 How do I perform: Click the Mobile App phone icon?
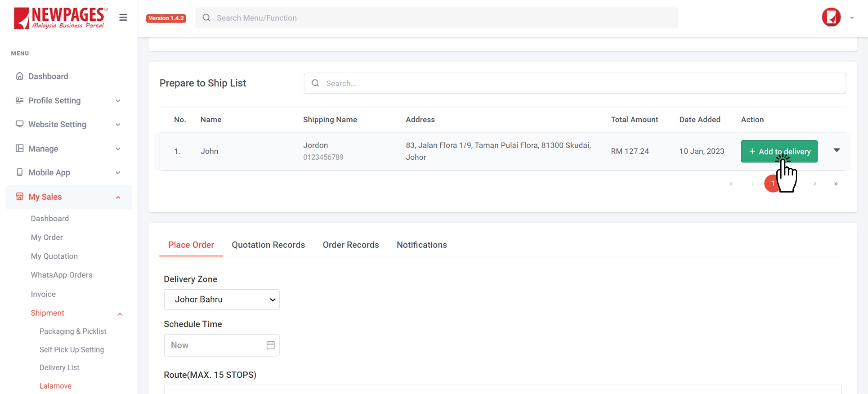pos(19,172)
